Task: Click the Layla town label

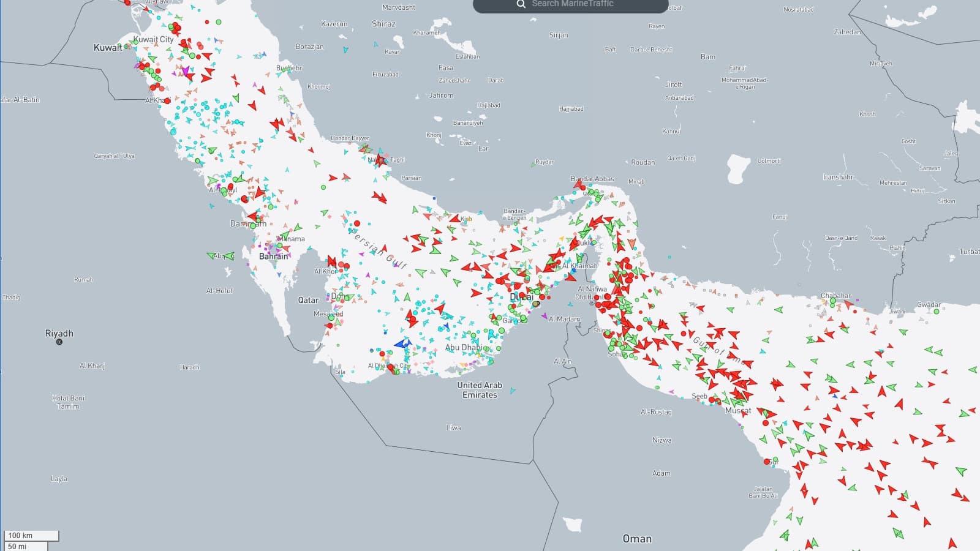Action: (59, 479)
